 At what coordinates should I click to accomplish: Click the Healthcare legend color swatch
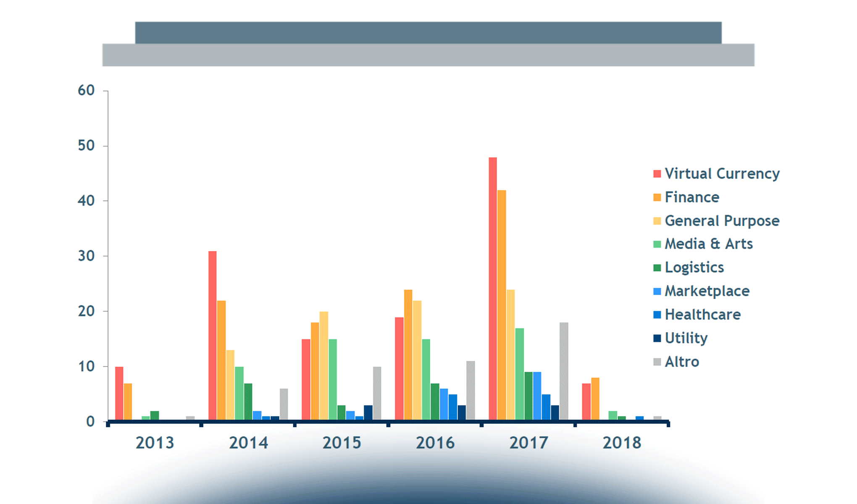point(657,315)
